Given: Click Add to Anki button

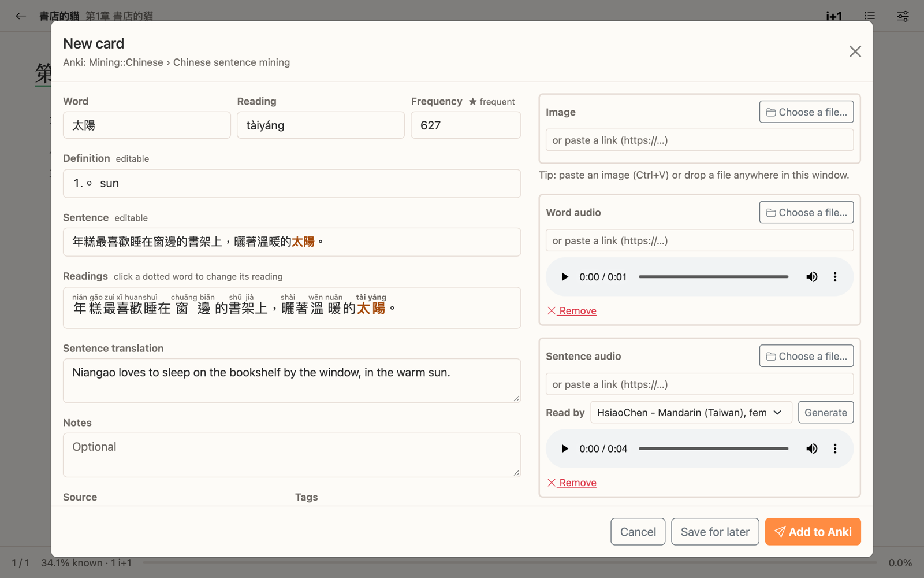Looking at the screenshot, I should point(813,532).
